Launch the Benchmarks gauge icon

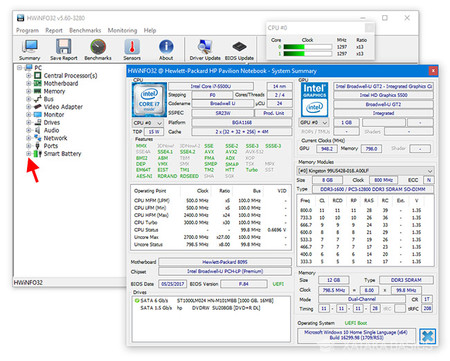pos(98,47)
